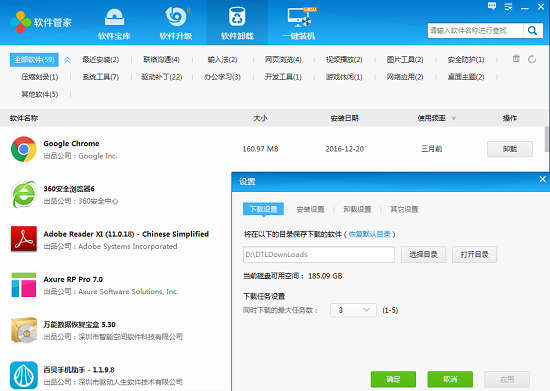Open the 一键装机 one-click install icon
This screenshot has width=550, height=391.
(x=299, y=17)
